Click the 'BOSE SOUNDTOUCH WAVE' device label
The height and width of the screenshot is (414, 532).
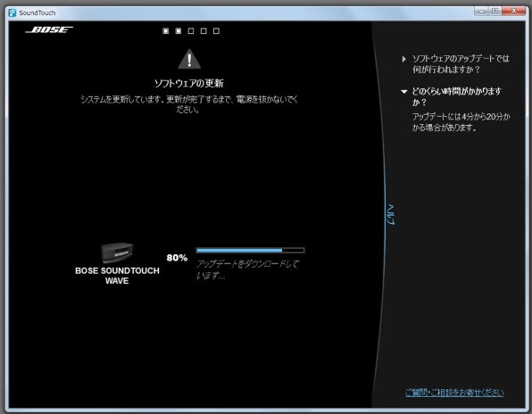(117, 276)
